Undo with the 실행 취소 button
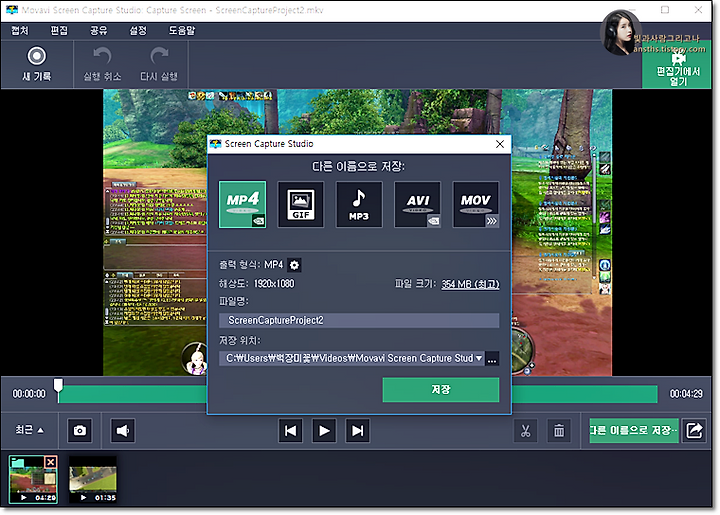Viewport: 720px width, 515px height. [x=102, y=64]
